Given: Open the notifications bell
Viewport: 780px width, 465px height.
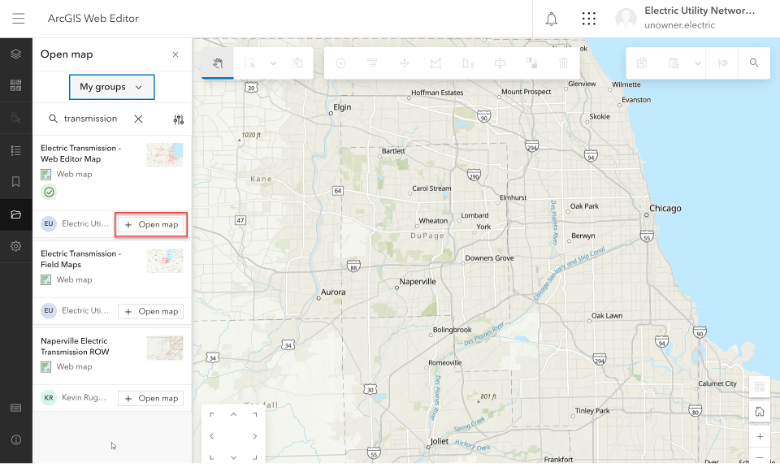Looking at the screenshot, I should tap(551, 19).
